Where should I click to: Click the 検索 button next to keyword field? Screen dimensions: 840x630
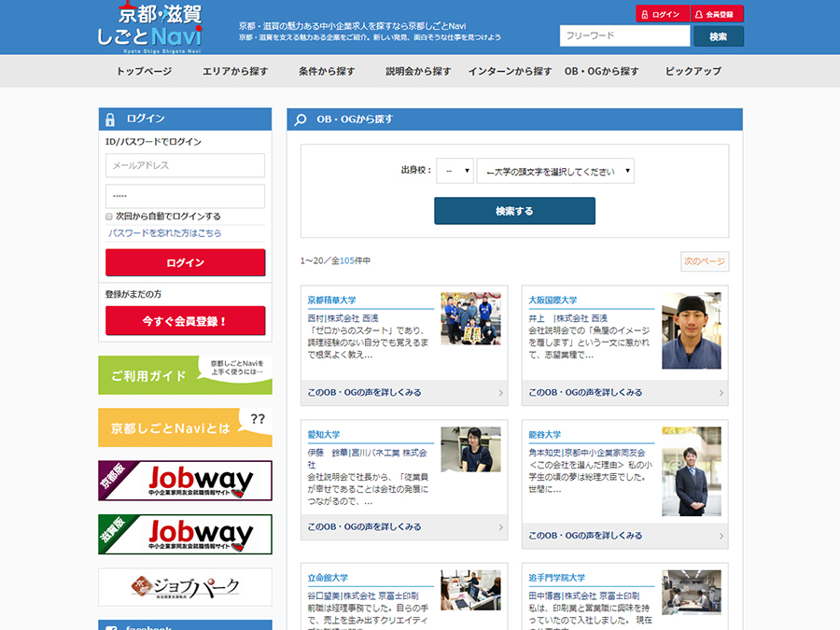(719, 36)
